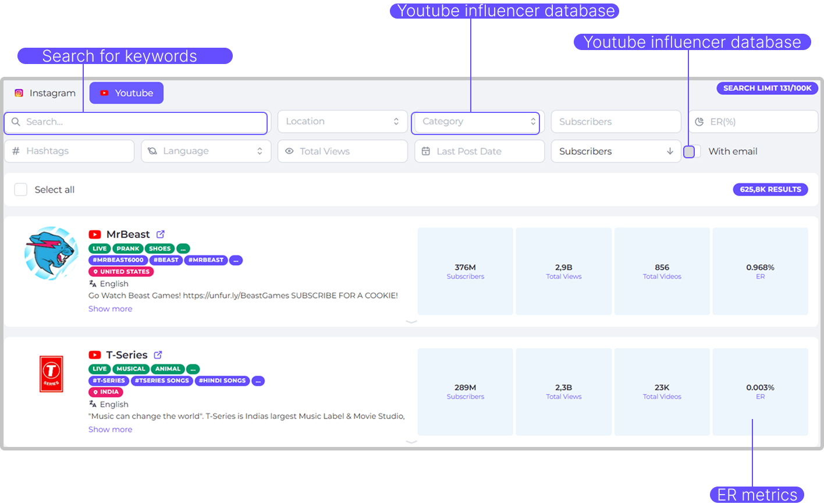Click the ER pie chart icon
Screen dimensions: 824x504
(699, 122)
